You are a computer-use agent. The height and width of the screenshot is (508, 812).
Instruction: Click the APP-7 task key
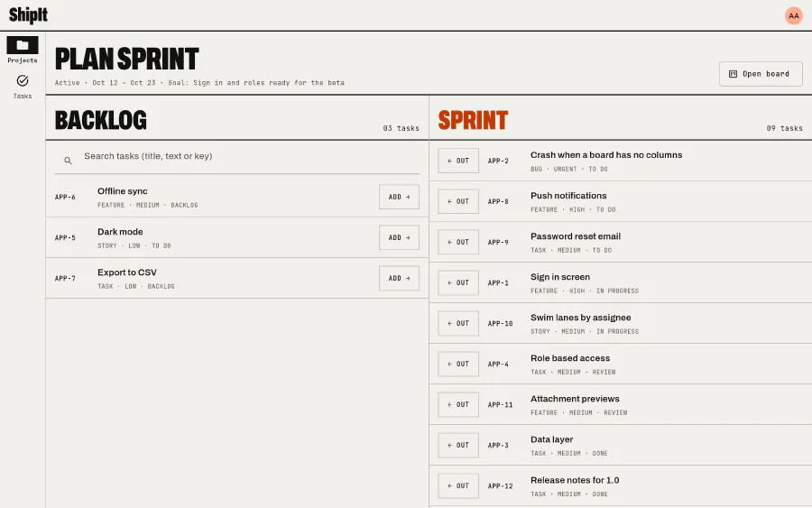coord(65,278)
